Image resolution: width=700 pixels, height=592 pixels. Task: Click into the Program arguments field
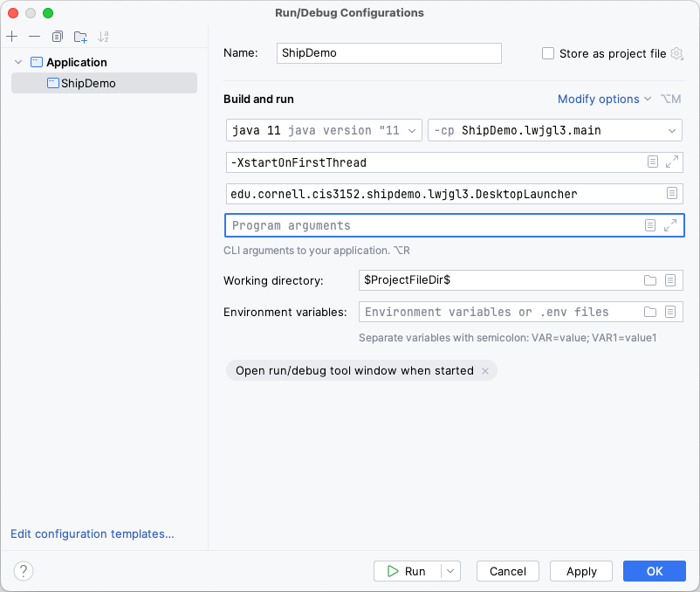[432, 225]
